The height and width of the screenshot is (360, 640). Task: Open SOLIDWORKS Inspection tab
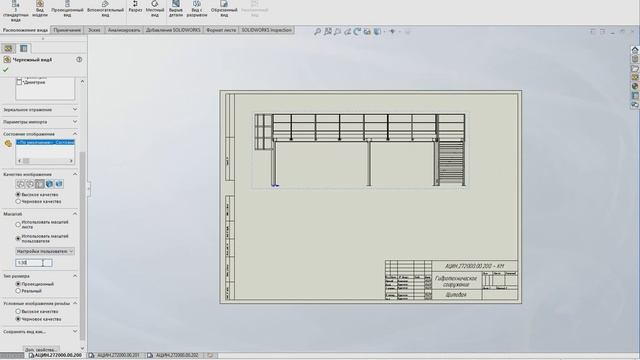click(267, 30)
